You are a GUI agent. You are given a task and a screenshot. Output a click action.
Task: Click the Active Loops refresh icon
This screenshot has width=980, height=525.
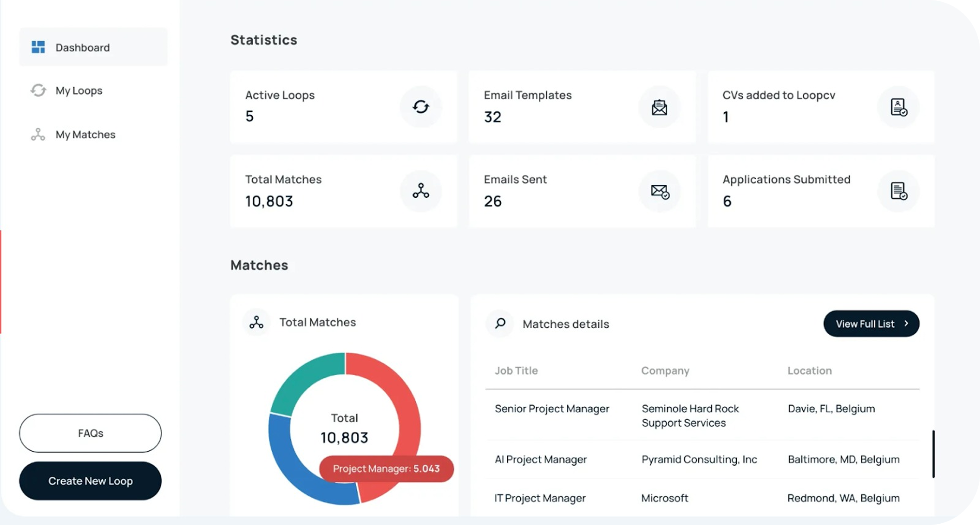421,107
